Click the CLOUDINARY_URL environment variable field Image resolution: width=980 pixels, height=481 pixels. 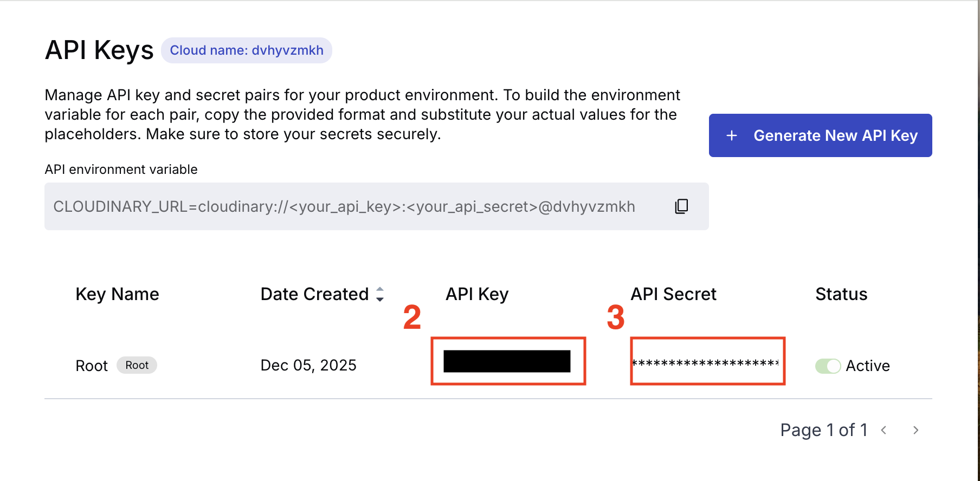tap(344, 206)
